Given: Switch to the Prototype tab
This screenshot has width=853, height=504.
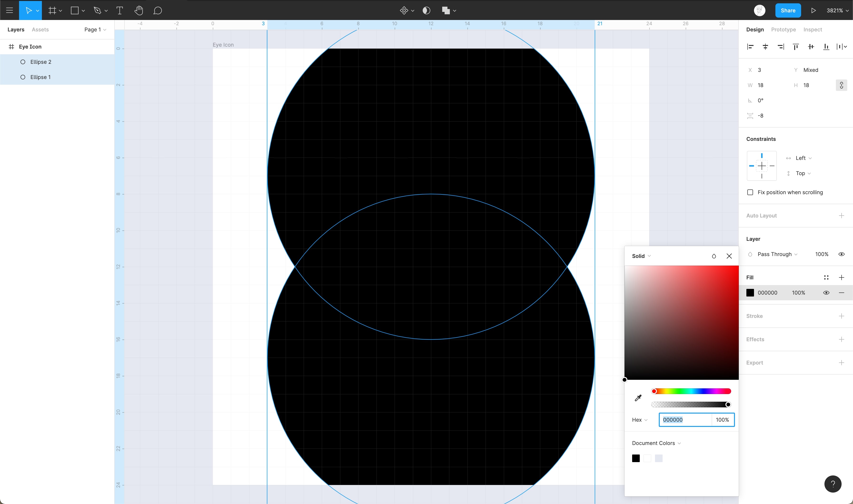Looking at the screenshot, I should point(783,30).
